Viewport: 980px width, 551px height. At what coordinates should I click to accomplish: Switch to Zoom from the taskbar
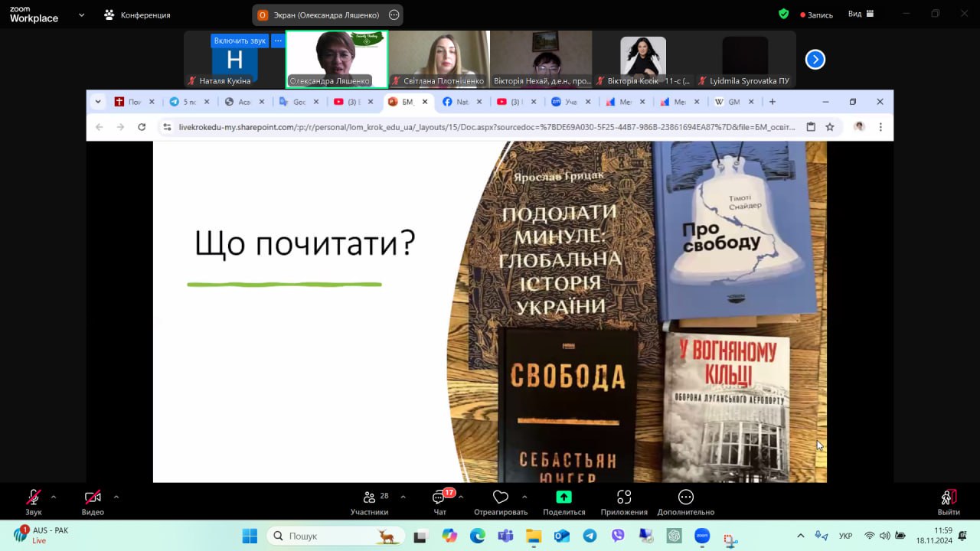coord(702,536)
